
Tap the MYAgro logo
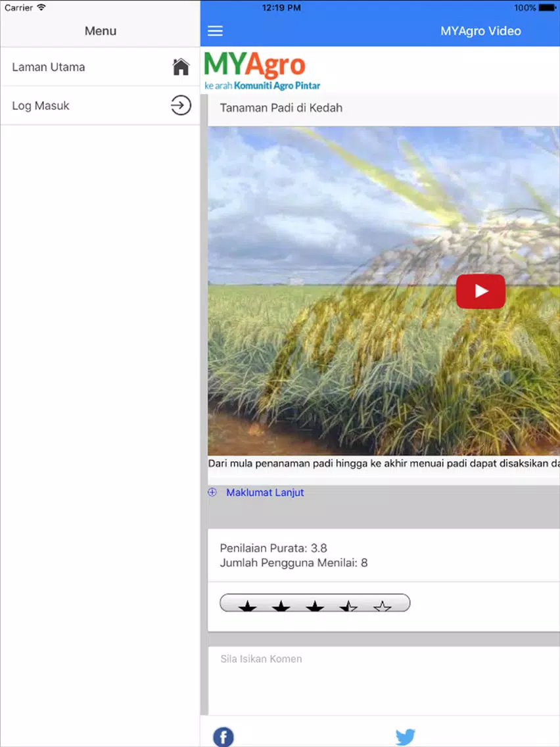click(262, 70)
